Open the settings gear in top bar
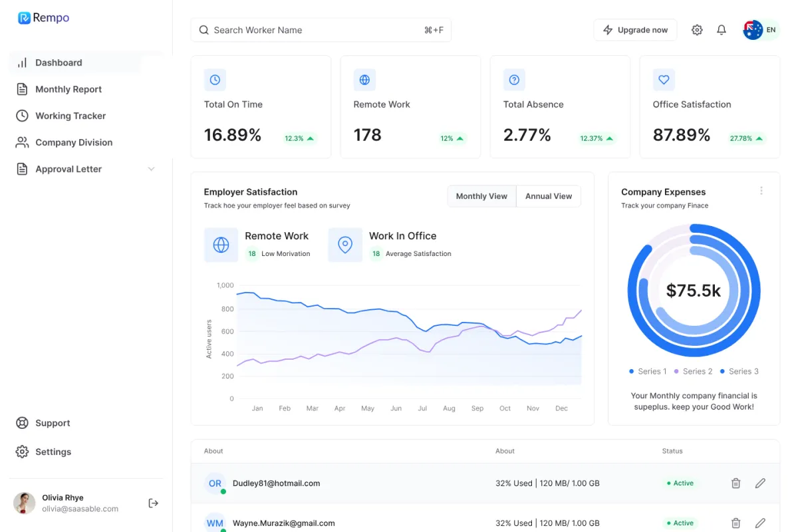The image size is (798, 532). click(x=697, y=30)
